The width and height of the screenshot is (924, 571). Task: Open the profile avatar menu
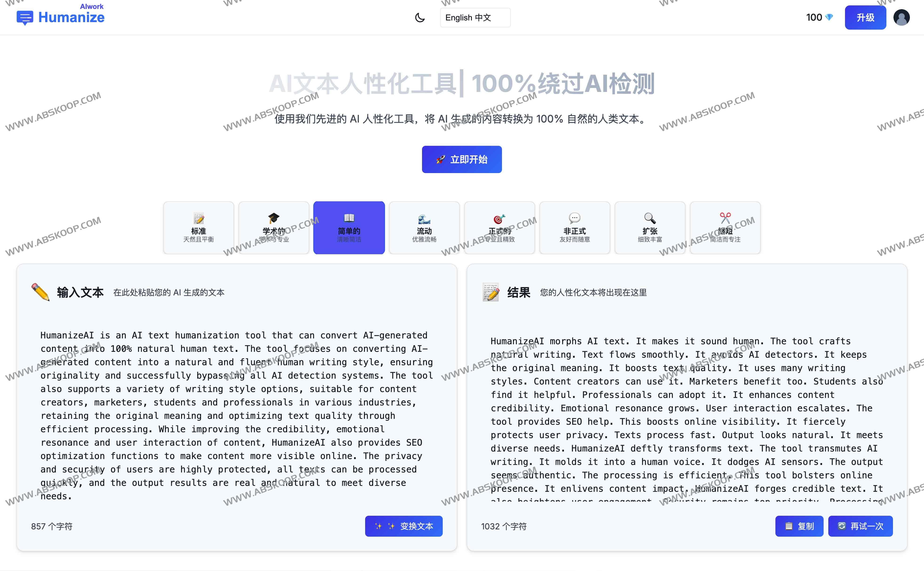(902, 17)
